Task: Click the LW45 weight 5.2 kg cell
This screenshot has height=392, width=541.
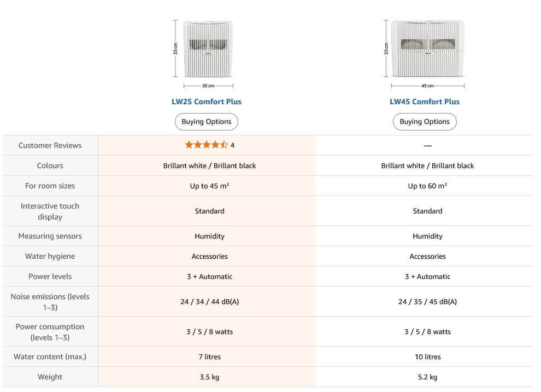Action: coord(427,377)
